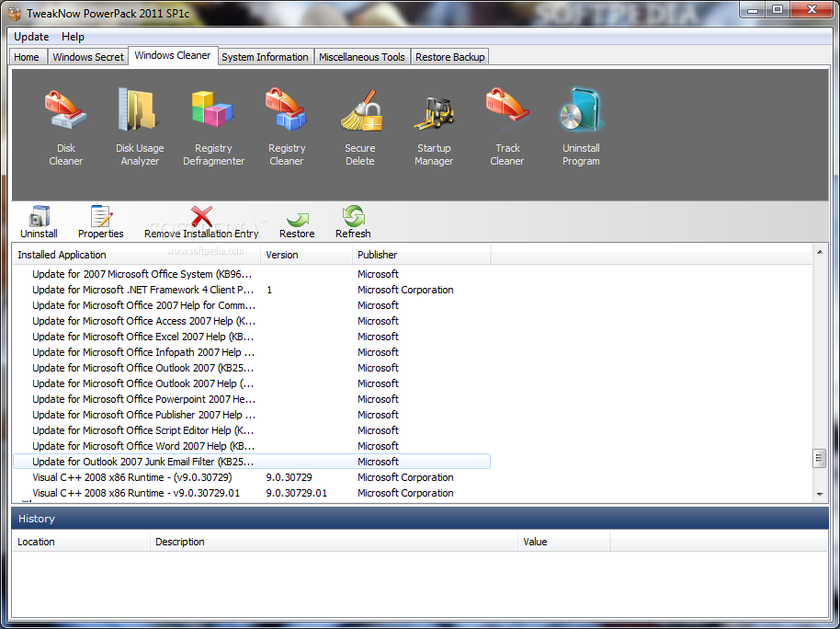Sort by Installed Application column header
The width and height of the screenshot is (840, 629).
tap(137, 255)
